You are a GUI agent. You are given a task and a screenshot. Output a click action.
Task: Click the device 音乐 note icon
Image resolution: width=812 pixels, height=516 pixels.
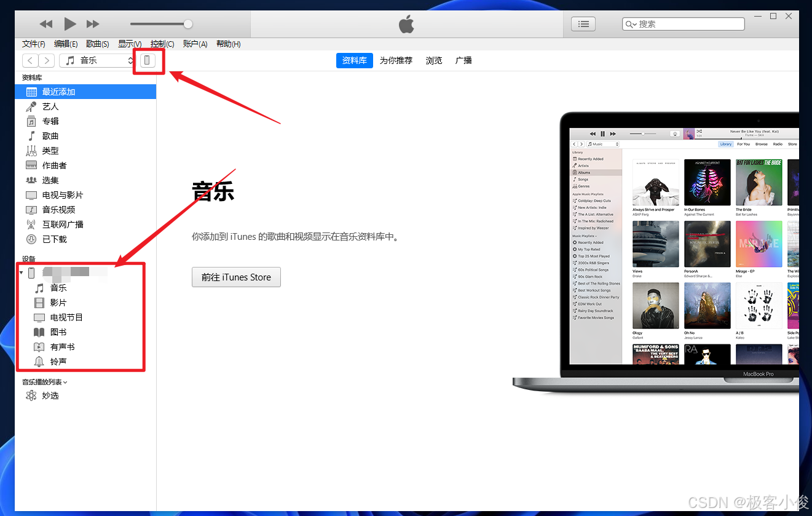tap(39, 288)
